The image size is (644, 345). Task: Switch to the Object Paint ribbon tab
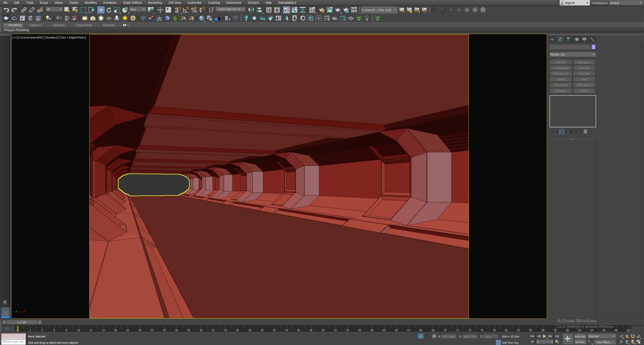(x=84, y=25)
